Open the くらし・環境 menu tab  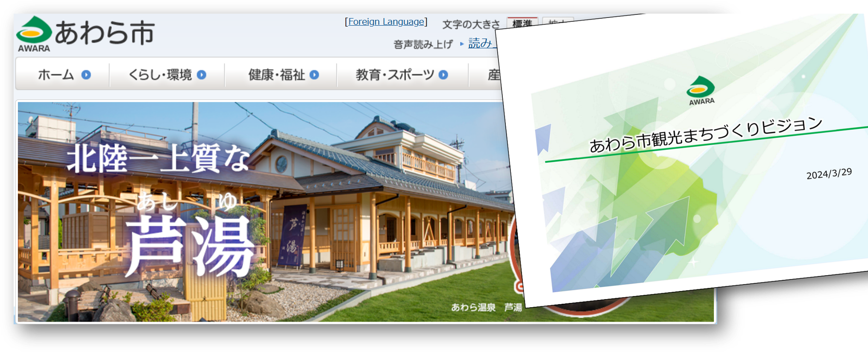[167, 75]
